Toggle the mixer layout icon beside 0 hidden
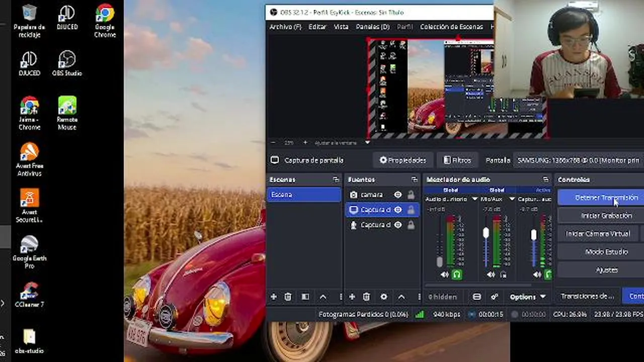 [x=477, y=297]
